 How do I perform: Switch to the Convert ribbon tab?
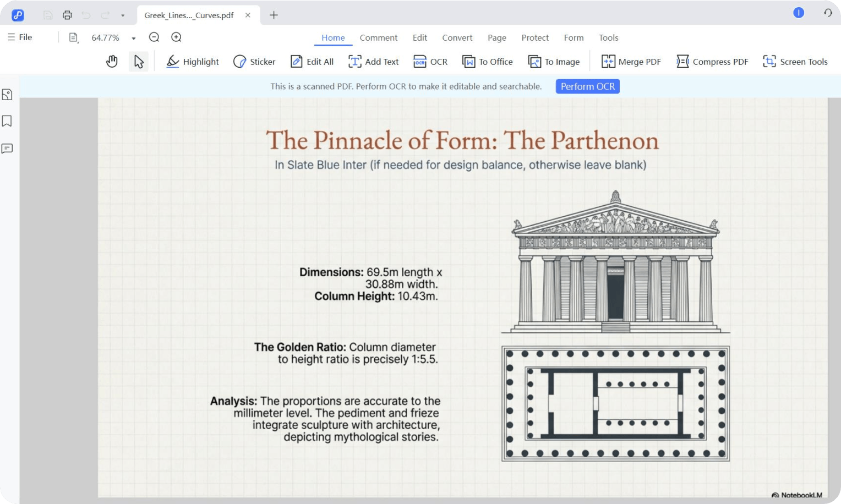pyautogui.click(x=457, y=37)
